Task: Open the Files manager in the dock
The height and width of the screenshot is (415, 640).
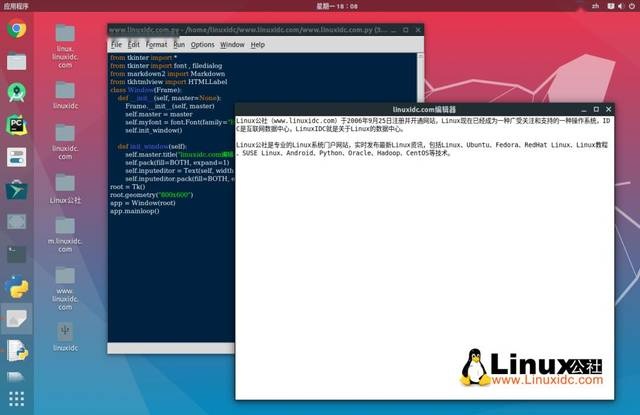Action: (16, 62)
